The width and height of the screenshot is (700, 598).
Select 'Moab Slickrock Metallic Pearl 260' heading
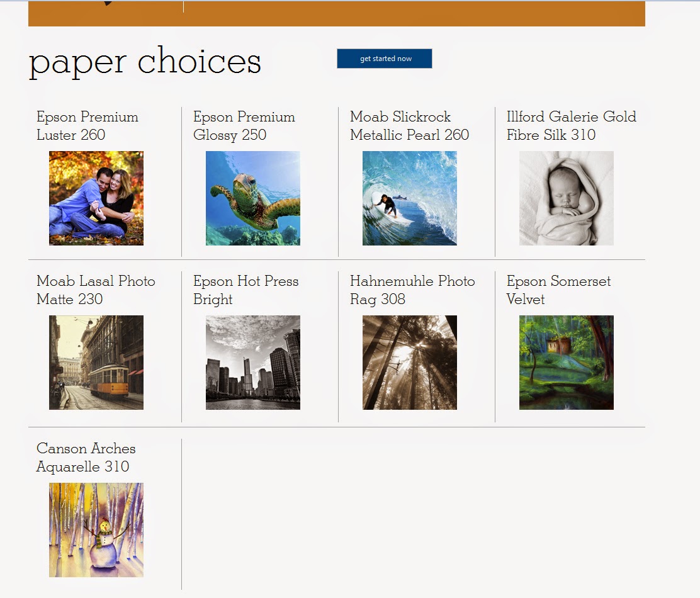point(409,126)
